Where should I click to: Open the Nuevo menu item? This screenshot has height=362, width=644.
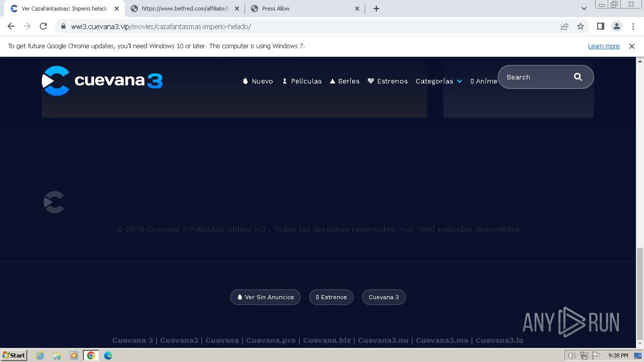pos(258,81)
